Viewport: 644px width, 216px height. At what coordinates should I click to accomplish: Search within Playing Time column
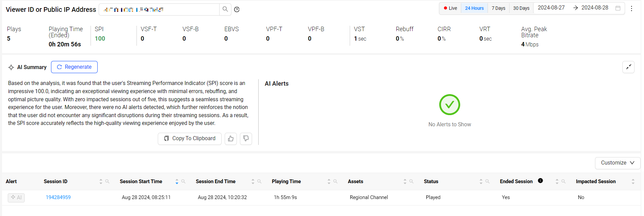click(x=336, y=181)
